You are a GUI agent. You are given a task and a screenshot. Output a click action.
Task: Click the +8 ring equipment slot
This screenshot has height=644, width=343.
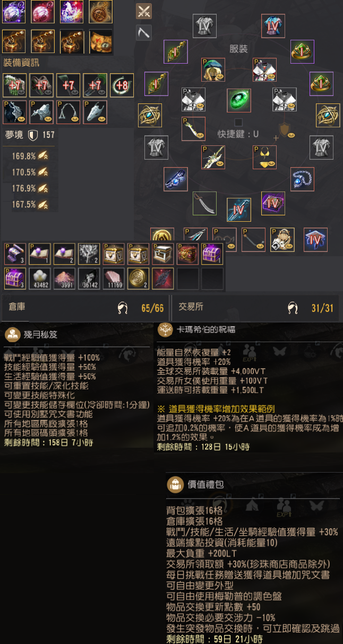click(122, 85)
